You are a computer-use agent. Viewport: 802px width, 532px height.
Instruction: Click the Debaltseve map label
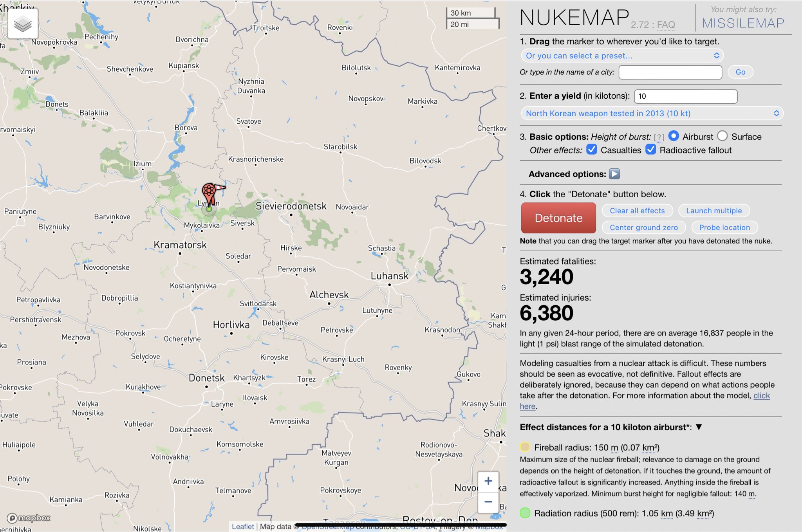click(x=280, y=323)
